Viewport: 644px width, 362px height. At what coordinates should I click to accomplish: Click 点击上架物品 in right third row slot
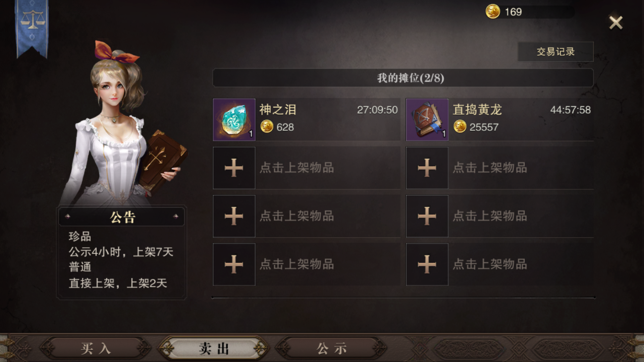[x=490, y=216]
